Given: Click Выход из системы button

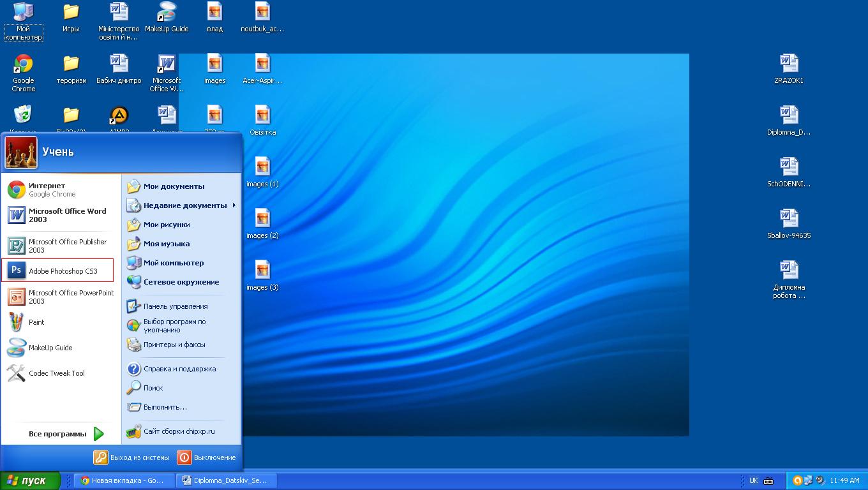Looking at the screenshot, I should coord(132,457).
